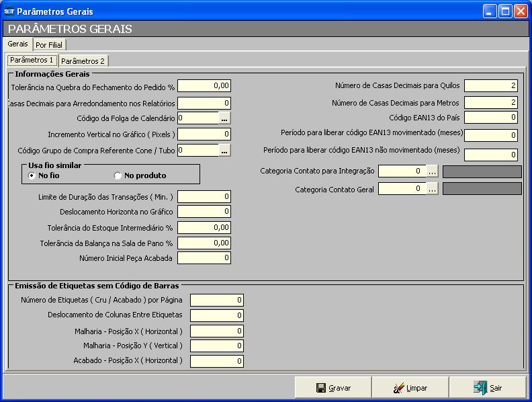Click the Limpar eraser icon
Image resolution: width=532 pixels, height=402 pixels.
click(x=399, y=388)
